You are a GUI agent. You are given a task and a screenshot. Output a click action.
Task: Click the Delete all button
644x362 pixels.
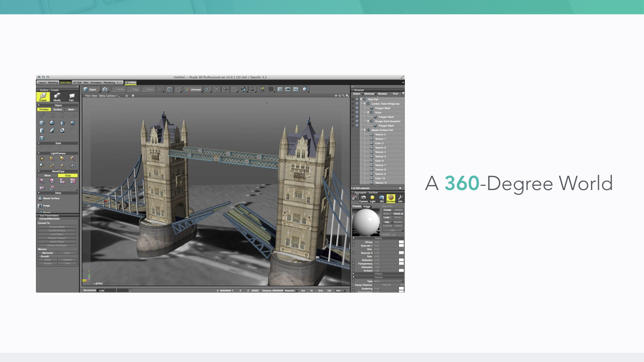click(x=398, y=214)
